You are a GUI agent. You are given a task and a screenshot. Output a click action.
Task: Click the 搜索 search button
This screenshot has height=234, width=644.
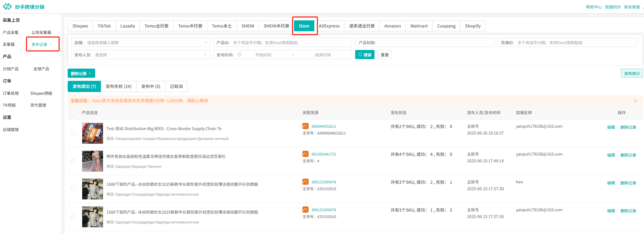(365, 55)
